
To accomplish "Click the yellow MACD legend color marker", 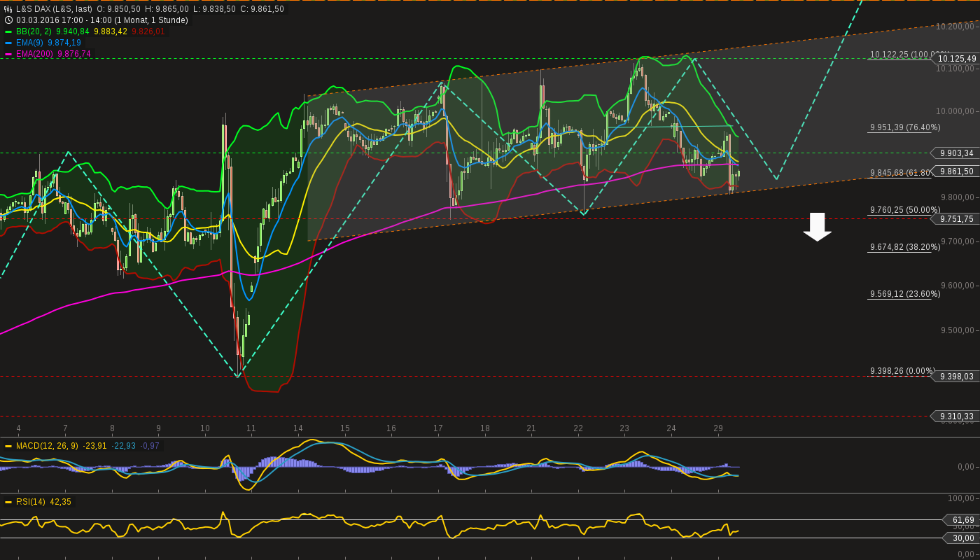I will [x=8, y=446].
